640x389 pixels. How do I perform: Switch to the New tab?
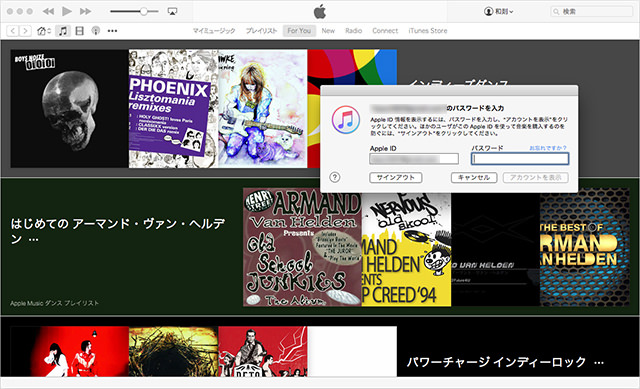328,31
